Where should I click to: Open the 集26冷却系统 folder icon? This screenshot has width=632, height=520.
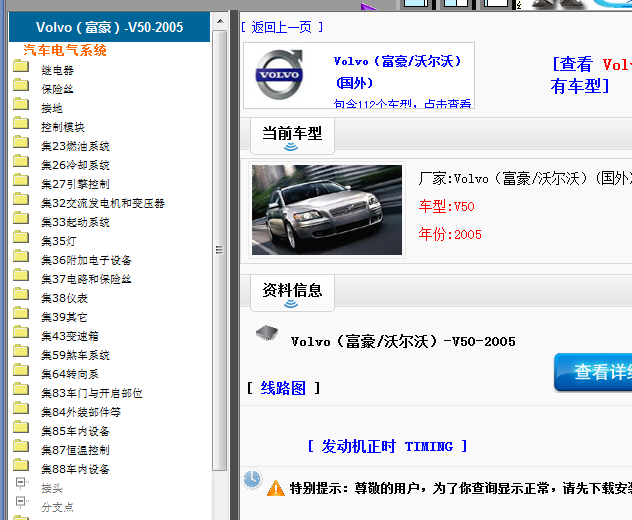tap(21, 161)
